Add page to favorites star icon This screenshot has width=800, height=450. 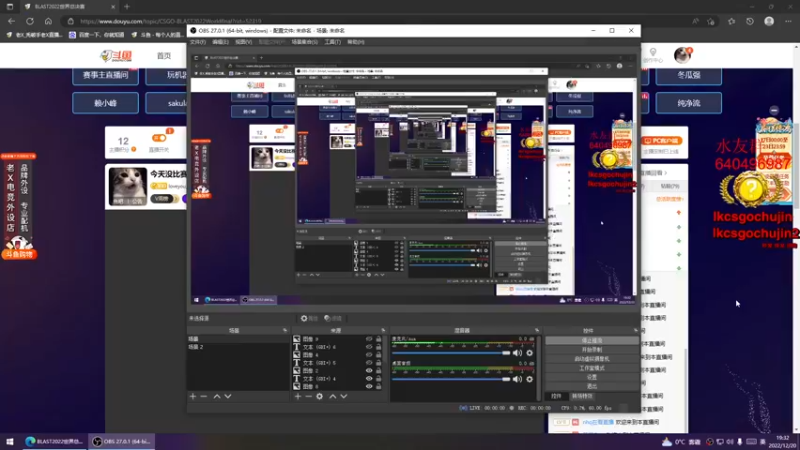tap(711, 21)
